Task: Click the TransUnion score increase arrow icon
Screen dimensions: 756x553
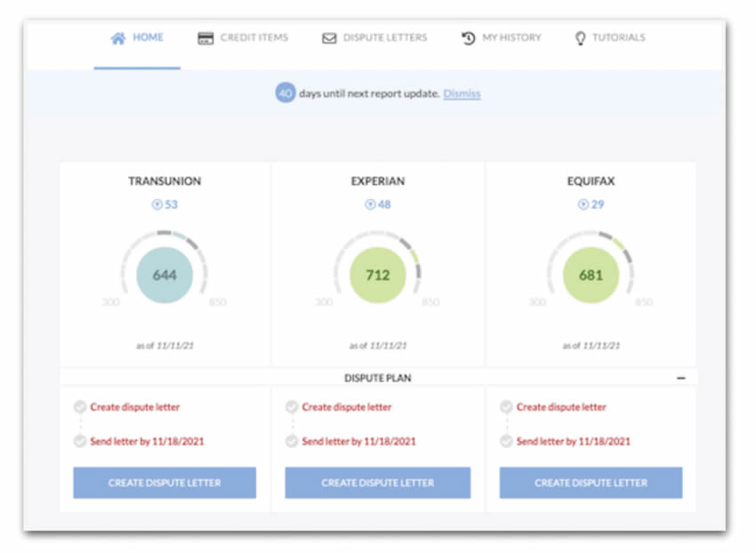Action: coord(157,204)
